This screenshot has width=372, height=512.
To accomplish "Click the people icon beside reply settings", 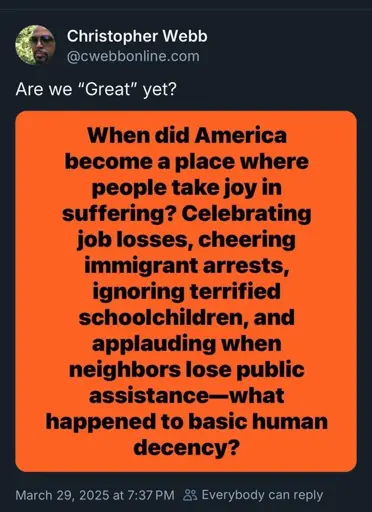I will click(x=190, y=495).
